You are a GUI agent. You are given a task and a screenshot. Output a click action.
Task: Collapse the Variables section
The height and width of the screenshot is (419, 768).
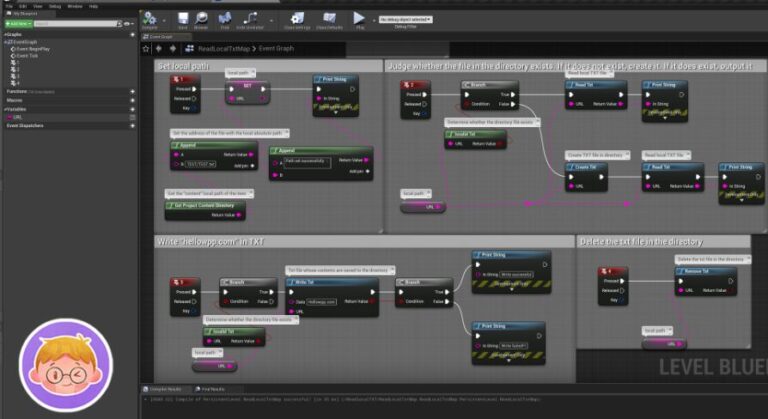coord(5,109)
